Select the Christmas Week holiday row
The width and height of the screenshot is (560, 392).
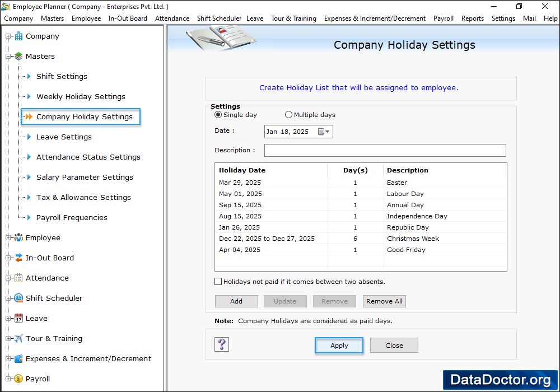(361, 239)
